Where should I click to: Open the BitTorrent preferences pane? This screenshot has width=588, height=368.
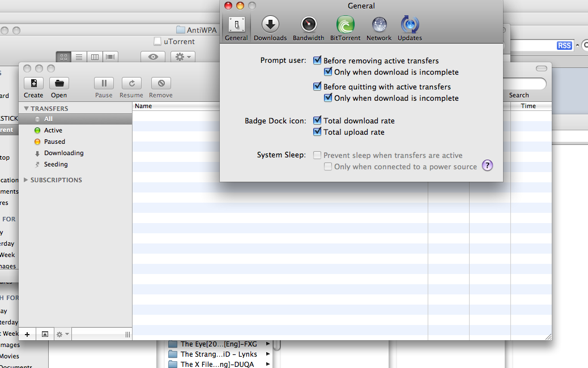[x=345, y=28]
